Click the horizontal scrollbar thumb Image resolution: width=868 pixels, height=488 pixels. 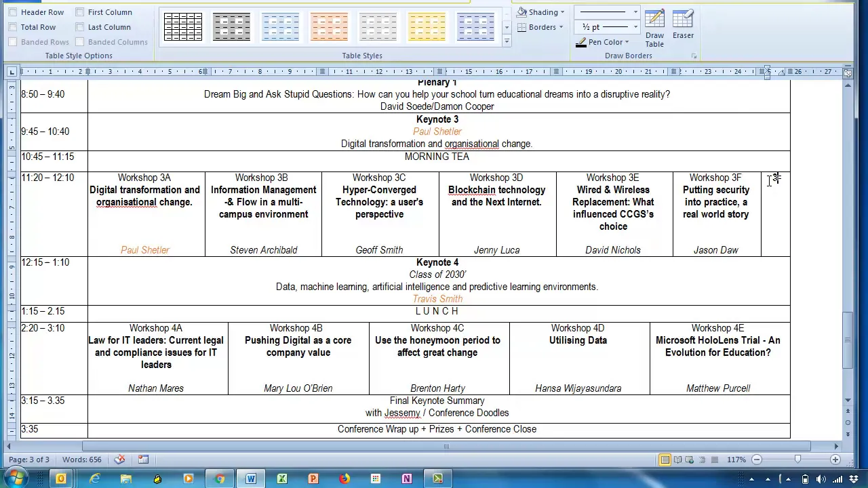coord(446,446)
